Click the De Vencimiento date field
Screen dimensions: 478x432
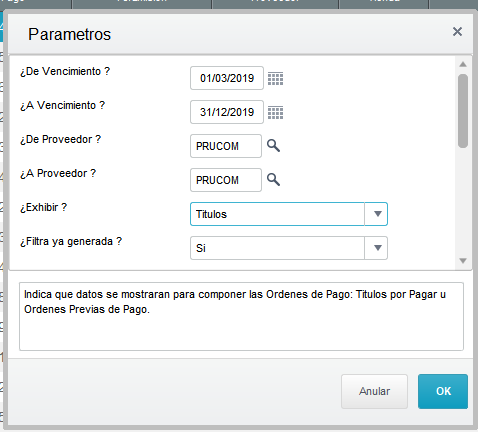(x=227, y=78)
